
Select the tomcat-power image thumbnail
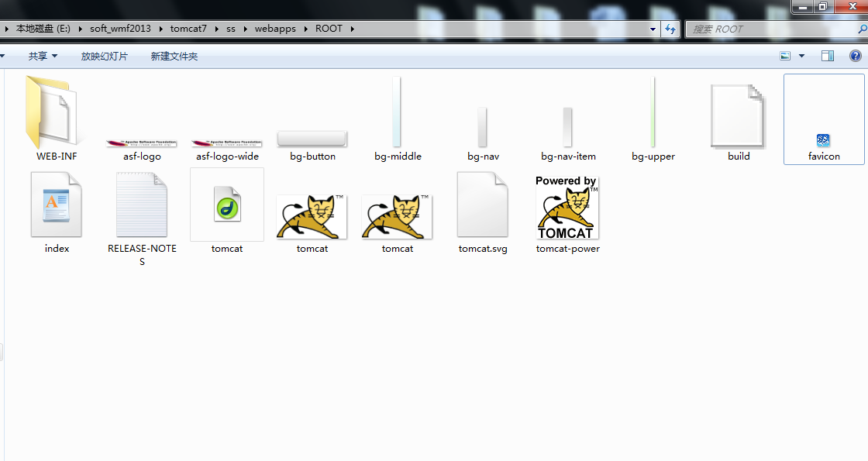(x=567, y=208)
